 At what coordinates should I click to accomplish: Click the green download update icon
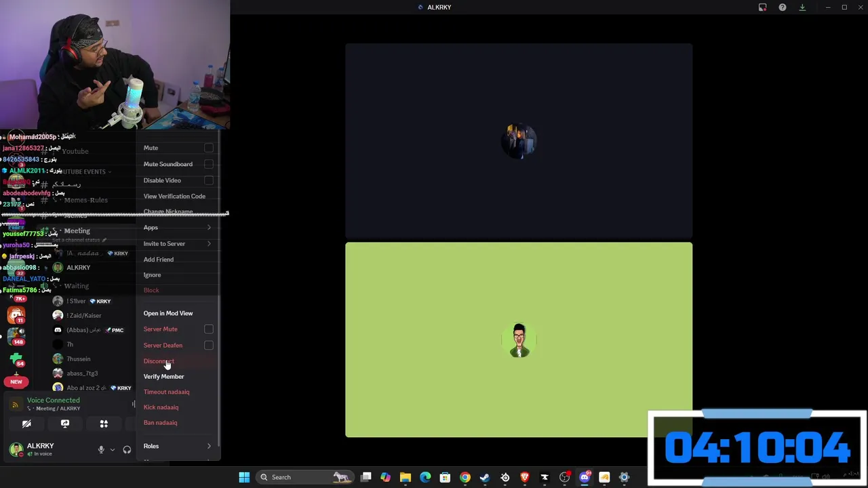click(x=802, y=7)
